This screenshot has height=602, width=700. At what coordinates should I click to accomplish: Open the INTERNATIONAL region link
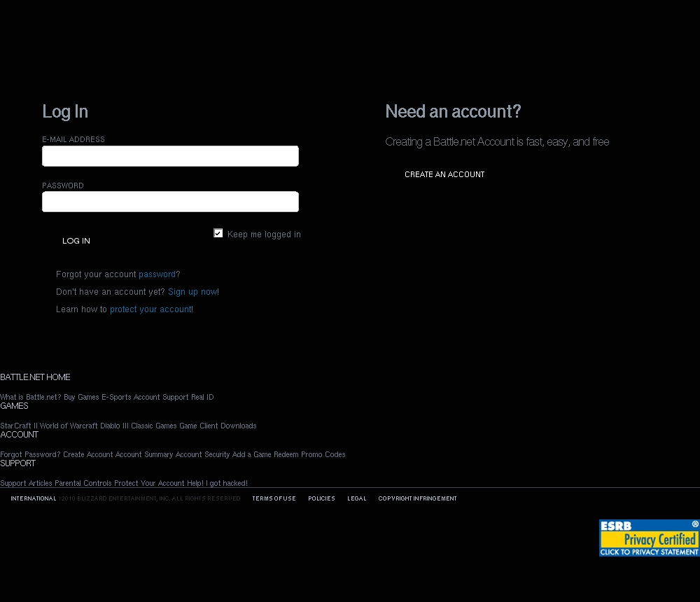tap(34, 498)
